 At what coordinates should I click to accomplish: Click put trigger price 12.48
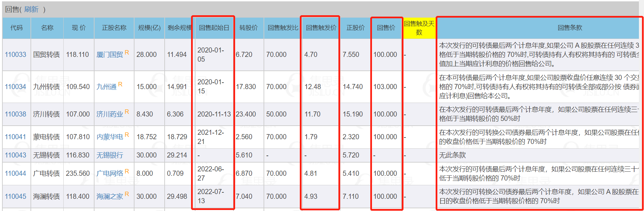[x=312, y=87]
